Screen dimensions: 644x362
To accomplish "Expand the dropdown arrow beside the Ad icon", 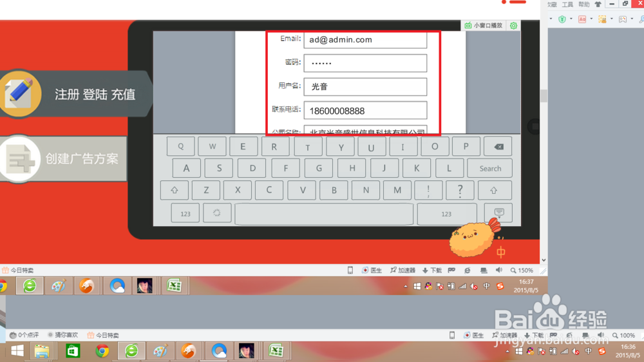I will (x=591, y=19).
